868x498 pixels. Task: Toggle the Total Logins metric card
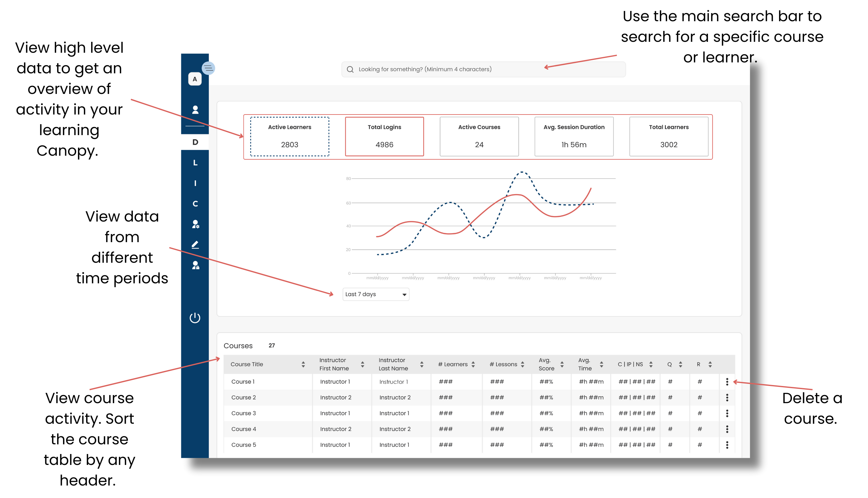click(x=384, y=136)
